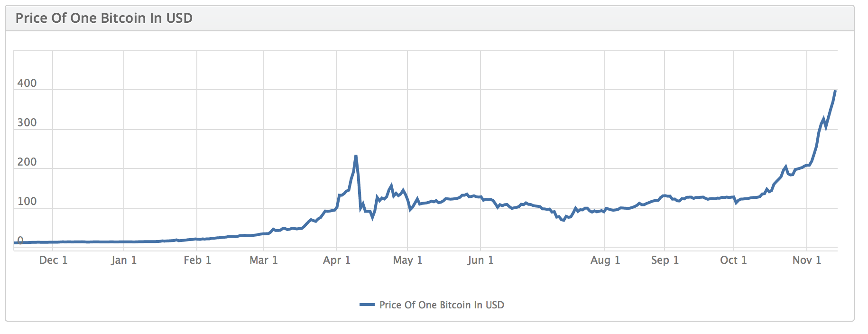Viewport: 868px width, 334px height.
Task: Click the final highest point of the price line
Action: 835,91
